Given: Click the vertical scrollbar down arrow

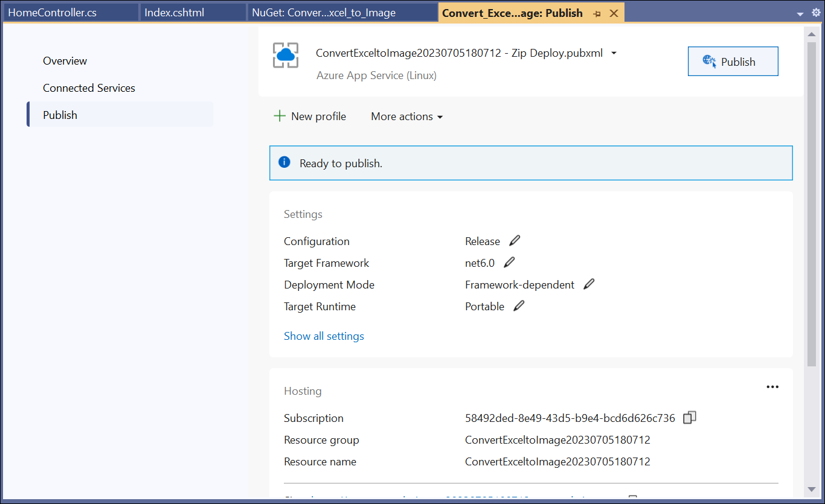Looking at the screenshot, I should coord(812,488).
